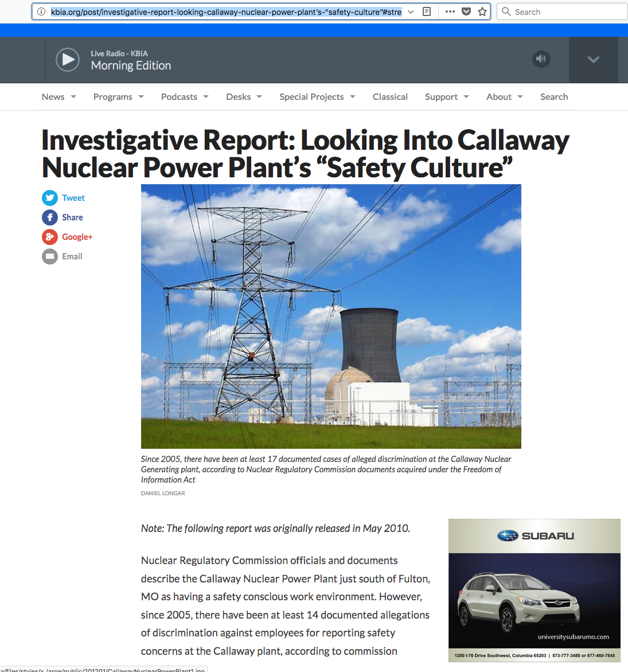This screenshot has width=628, height=672.
Task: Open the Support menu
Action: coord(446,96)
